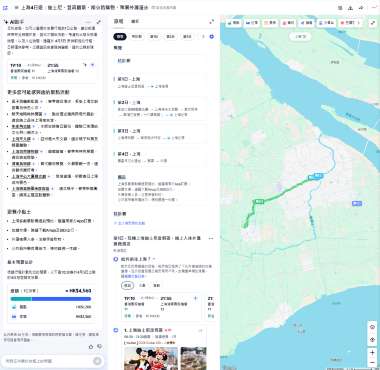This screenshot has width=380, height=370.
Task: Send the chat message with round send button
Action: coord(97,361)
